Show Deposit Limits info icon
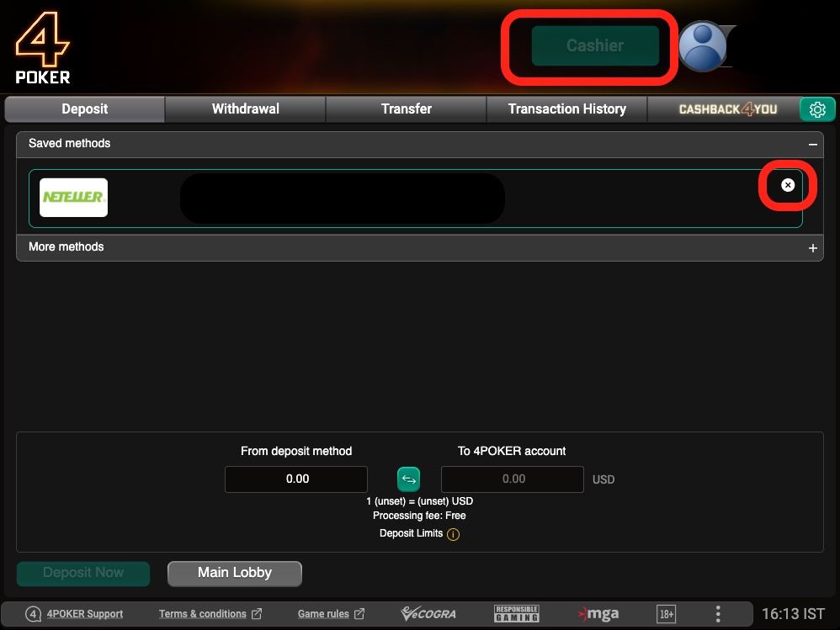 [453, 534]
